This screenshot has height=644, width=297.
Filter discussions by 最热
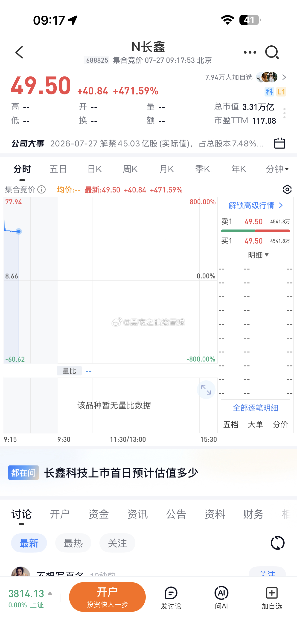tap(73, 543)
